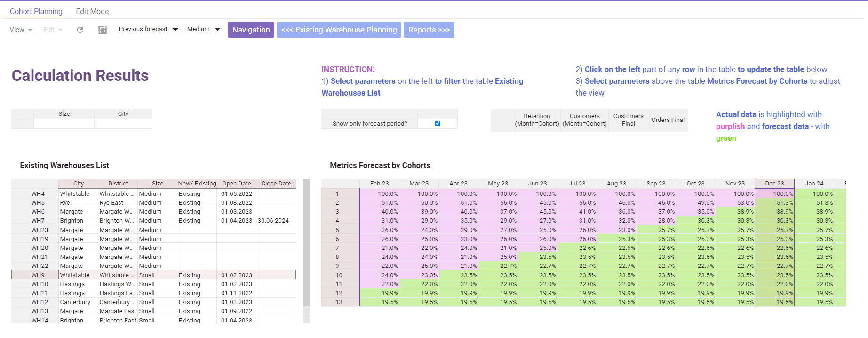Select Retention (Month=Cohort) metric option
This screenshot has width=868, height=338.
[537, 120]
